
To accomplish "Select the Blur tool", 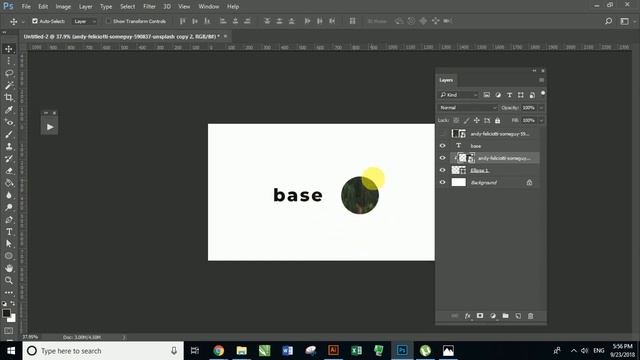I will [x=9, y=196].
